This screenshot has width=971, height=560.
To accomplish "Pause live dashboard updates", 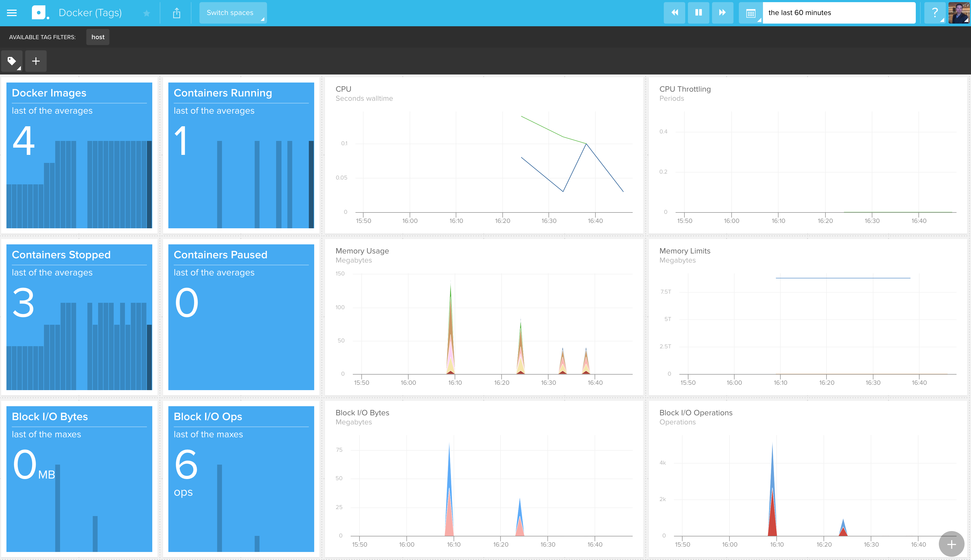I will tap(698, 13).
